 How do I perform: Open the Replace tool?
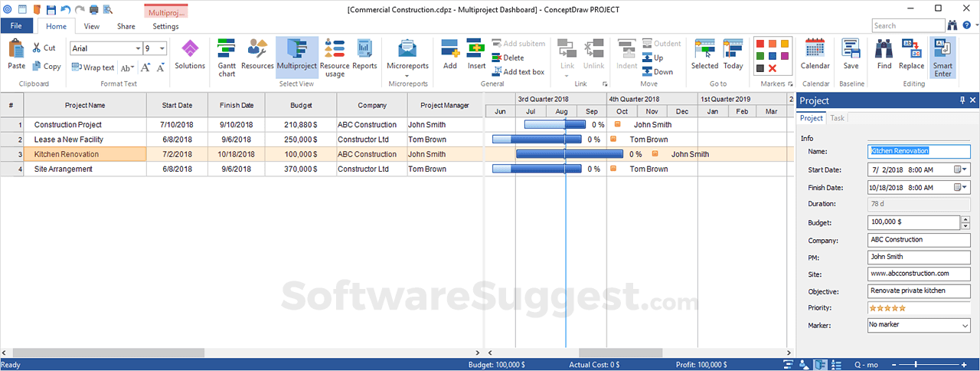(912, 54)
